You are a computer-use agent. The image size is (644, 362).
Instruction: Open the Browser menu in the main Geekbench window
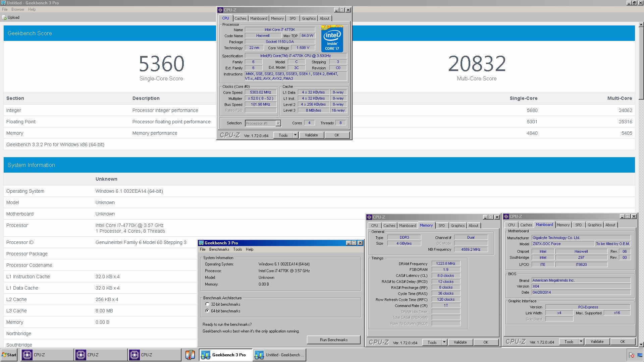point(18,9)
